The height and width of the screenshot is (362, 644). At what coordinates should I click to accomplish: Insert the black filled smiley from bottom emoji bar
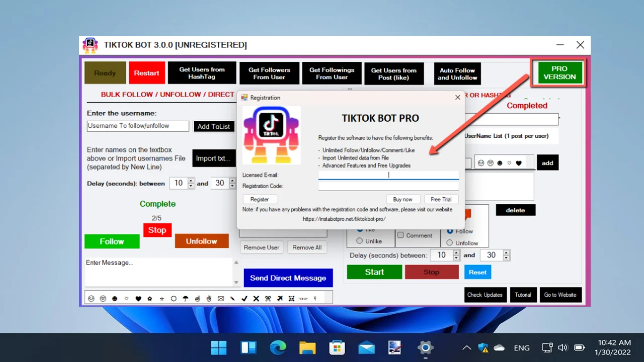pyautogui.click(x=115, y=299)
